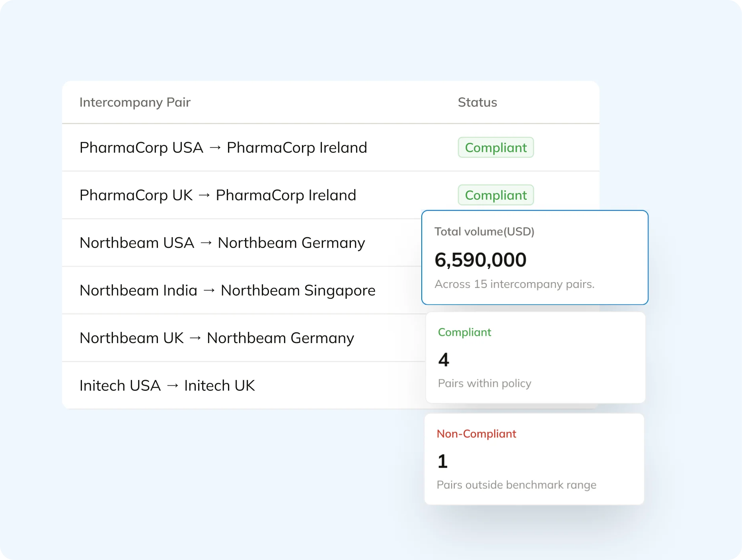Click the Compliant card label text
The width and height of the screenshot is (742, 560).
click(464, 332)
